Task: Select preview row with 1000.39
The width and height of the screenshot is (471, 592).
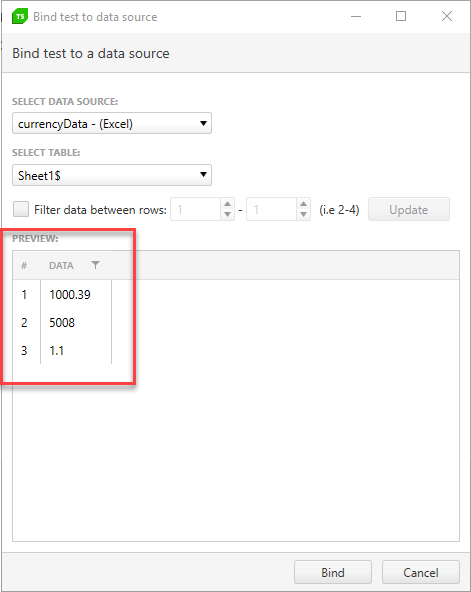Action: [62, 294]
